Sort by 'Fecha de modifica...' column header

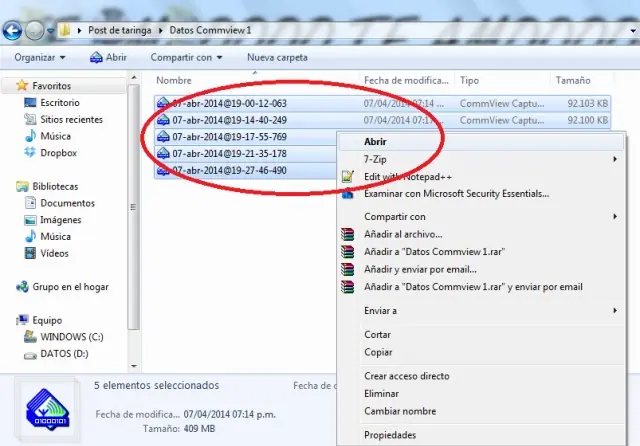point(406,80)
